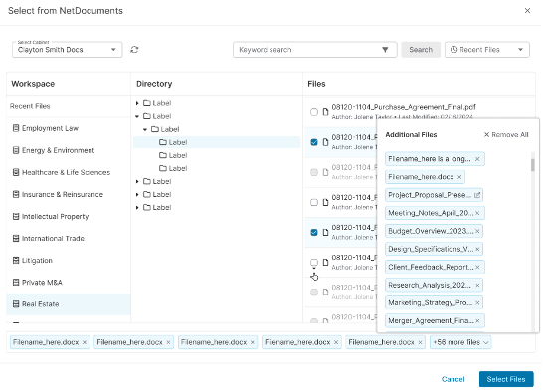543x392 pixels.
Task: Remove Research_Analysis_202... chip
Action: pos(477,286)
